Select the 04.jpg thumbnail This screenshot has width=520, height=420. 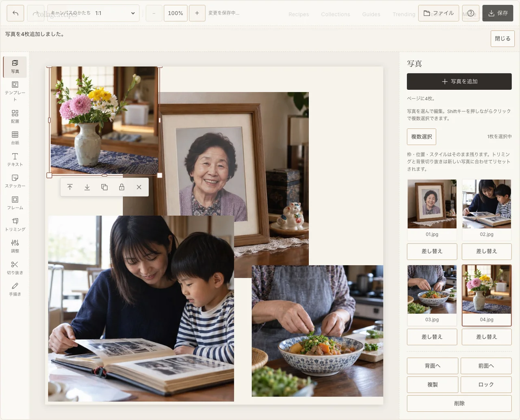point(487,295)
